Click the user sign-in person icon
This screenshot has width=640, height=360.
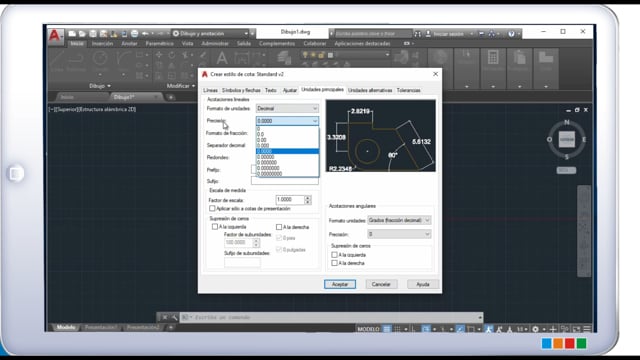(428, 34)
